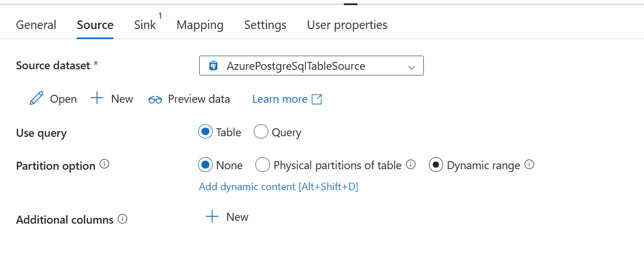
Task: Click info icon beside Physical partitions of table
Action: (x=411, y=165)
